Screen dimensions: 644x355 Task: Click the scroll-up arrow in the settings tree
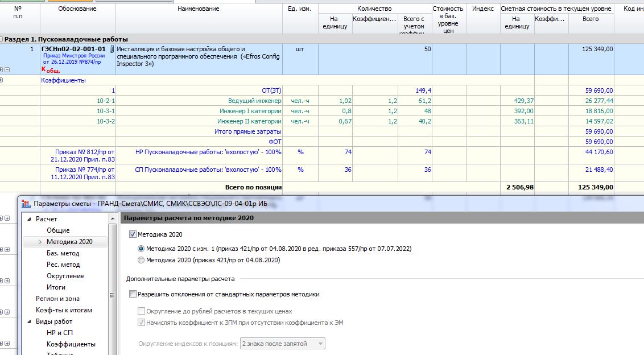[x=113, y=219]
